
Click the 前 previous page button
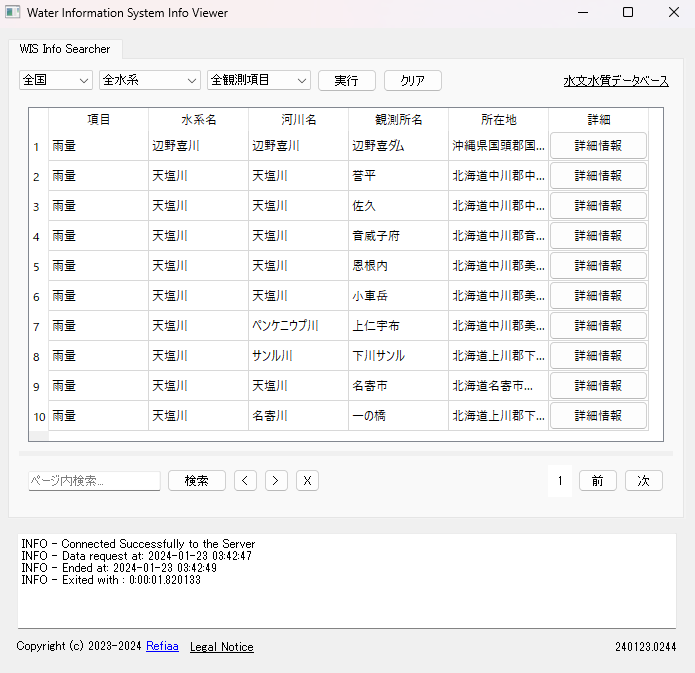tap(597, 481)
